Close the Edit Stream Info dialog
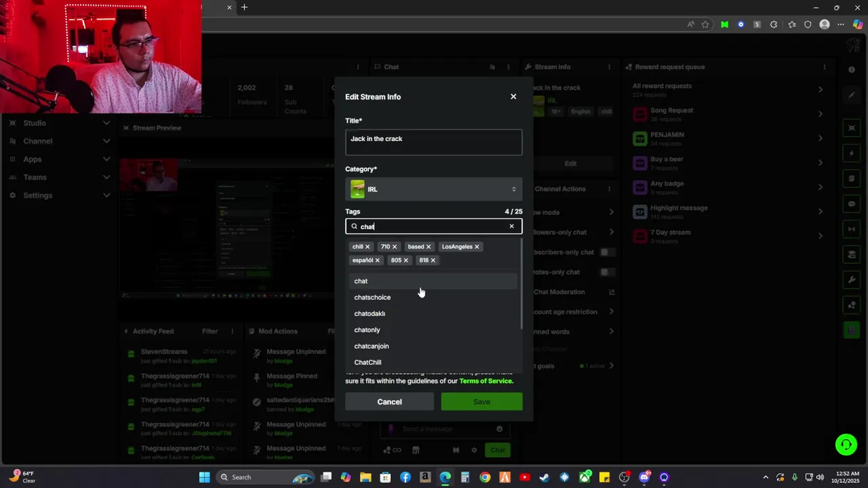This screenshot has height=488, width=868. click(x=513, y=97)
